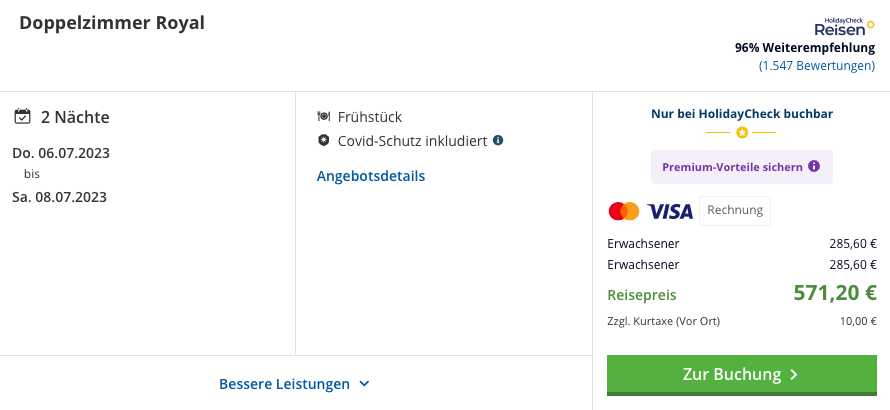Click the Rechnung payment option
The width and height of the screenshot is (890, 410).
click(x=735, y=211)
